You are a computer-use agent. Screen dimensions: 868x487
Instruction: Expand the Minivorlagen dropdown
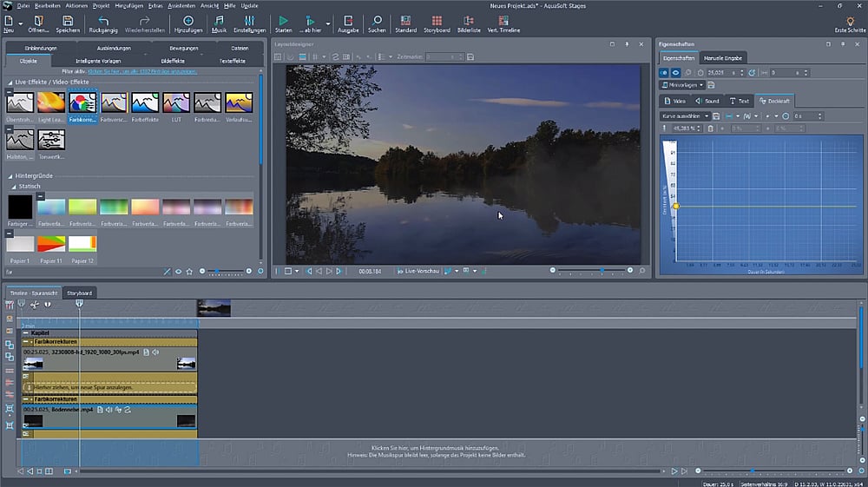click(x=682, y=85)
